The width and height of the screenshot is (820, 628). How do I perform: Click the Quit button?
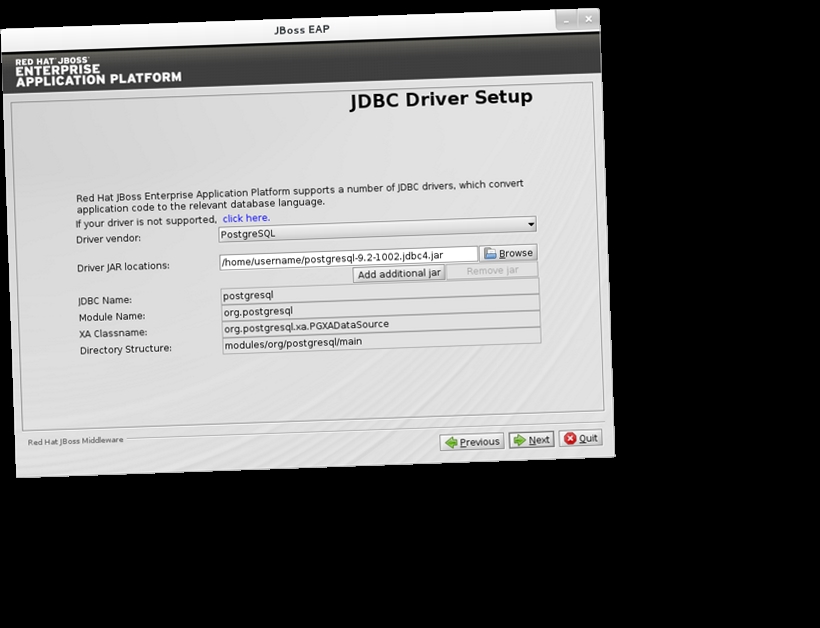pos(580,438)
